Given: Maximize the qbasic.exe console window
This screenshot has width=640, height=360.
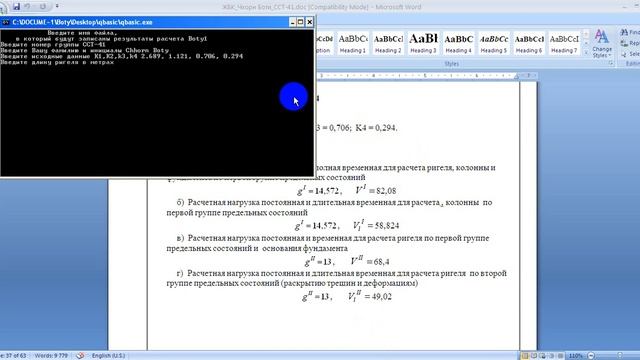Looking at the screenshot, I should (x=300, y=22).
